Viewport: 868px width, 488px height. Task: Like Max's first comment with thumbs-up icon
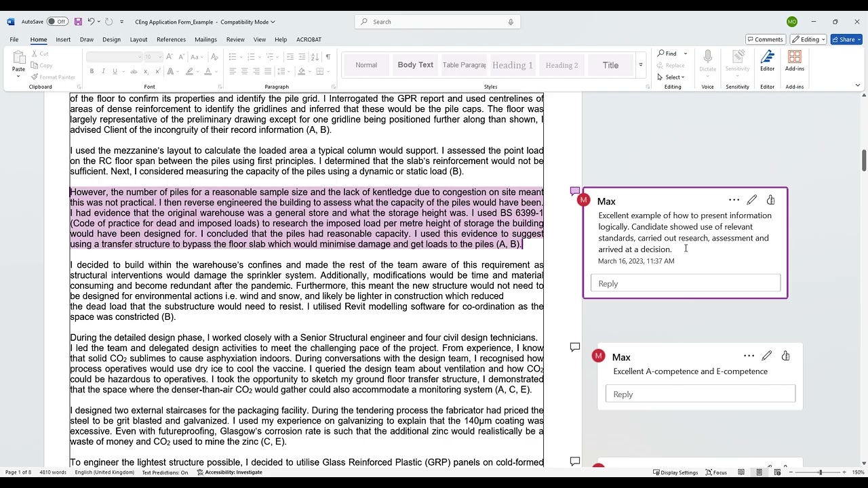(771, 200)
